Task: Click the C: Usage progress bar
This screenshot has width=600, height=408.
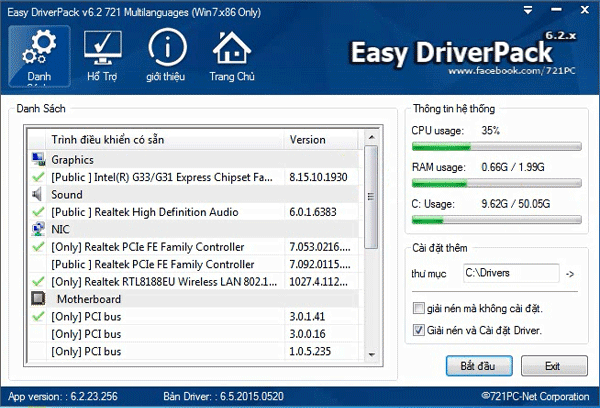Action: [x=496, y=220]
